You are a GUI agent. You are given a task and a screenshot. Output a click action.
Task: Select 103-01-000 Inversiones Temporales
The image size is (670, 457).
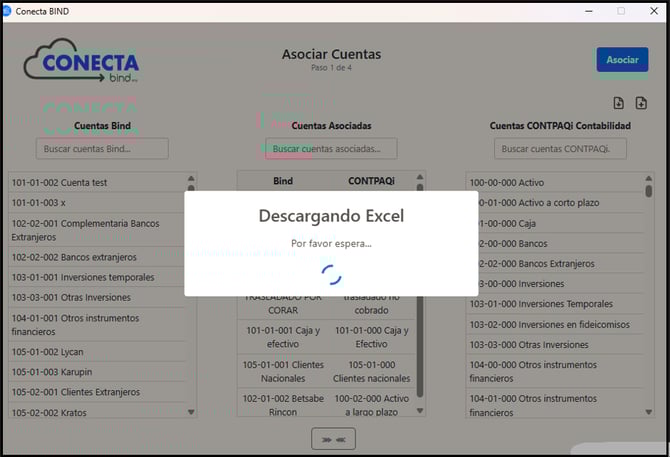click(x=555, y=304)
